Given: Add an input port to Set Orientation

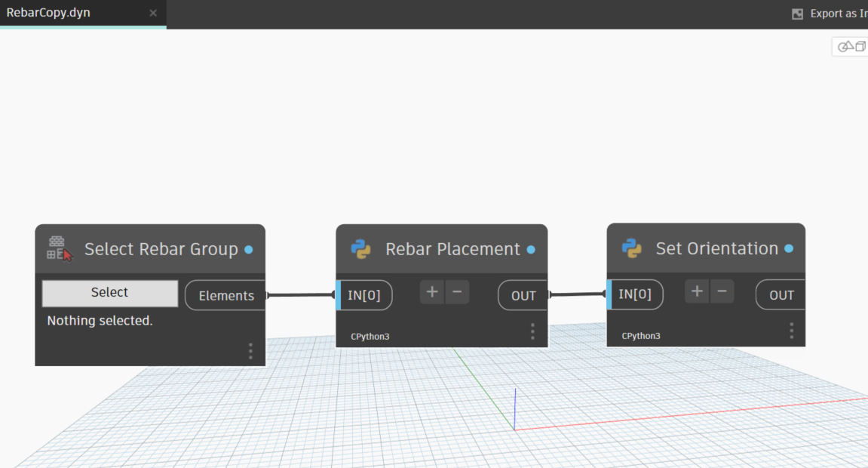Looking at the screenshot, I should point(697,291).
